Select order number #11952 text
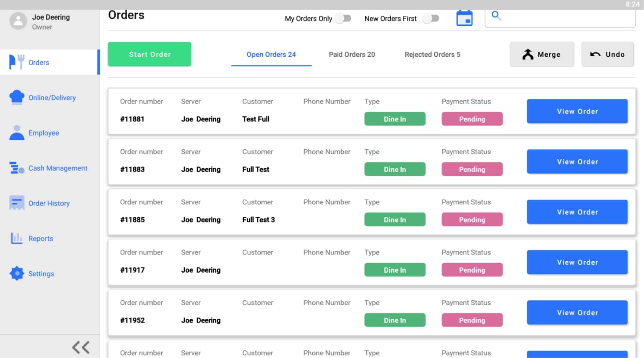 coord(132,320)
